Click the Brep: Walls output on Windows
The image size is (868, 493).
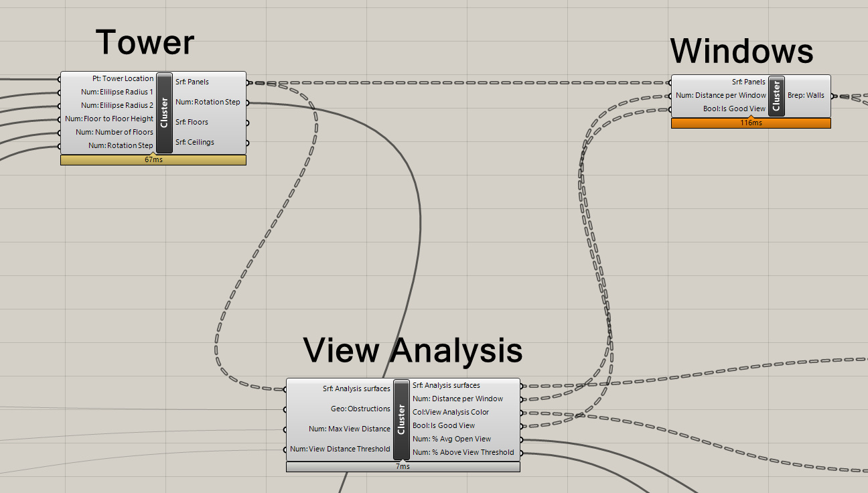806,96
